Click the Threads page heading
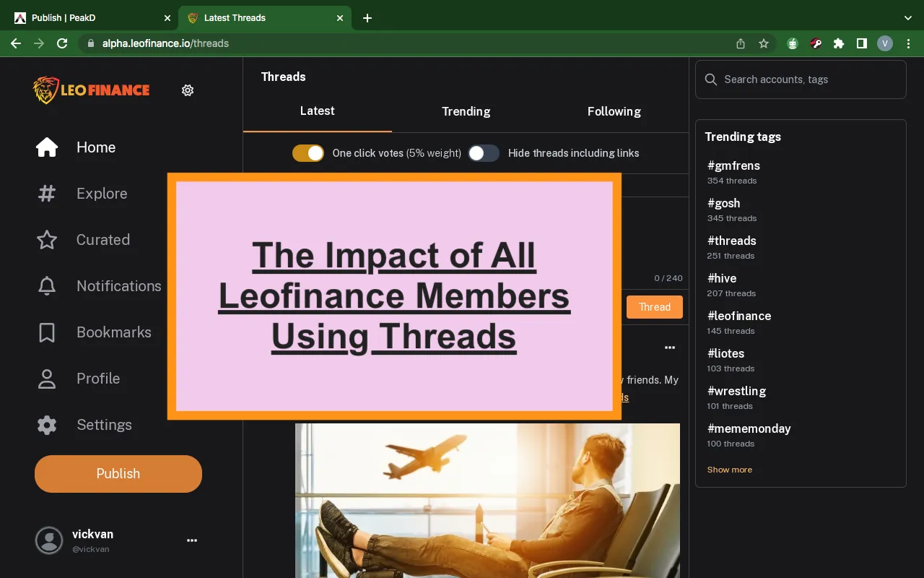 [284, 77]
